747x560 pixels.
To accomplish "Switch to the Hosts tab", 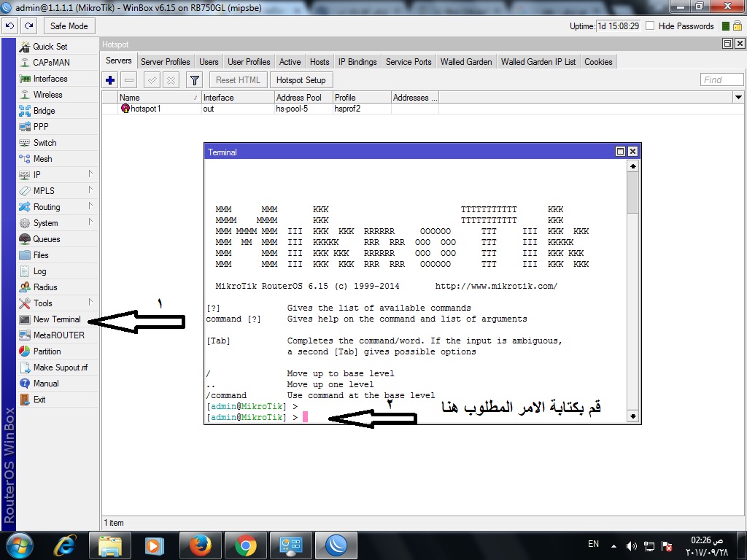I will tap(320, 62).
